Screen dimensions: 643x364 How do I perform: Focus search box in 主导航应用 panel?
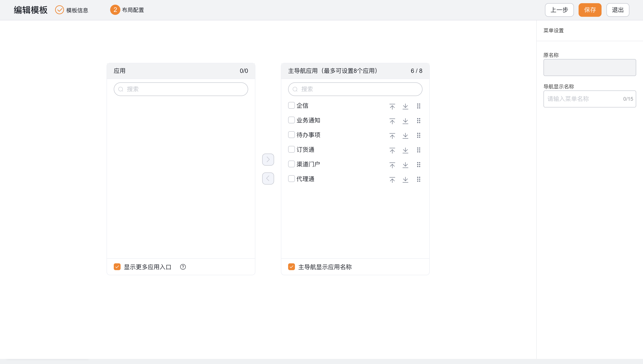point(355,89)
